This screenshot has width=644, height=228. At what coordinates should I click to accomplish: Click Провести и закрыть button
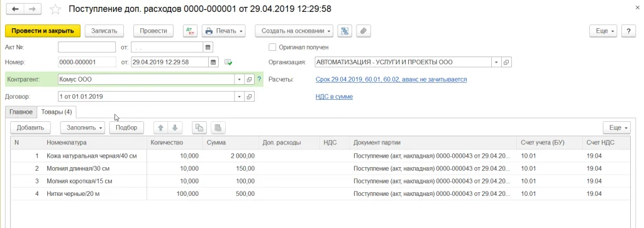tap(43, 31)
